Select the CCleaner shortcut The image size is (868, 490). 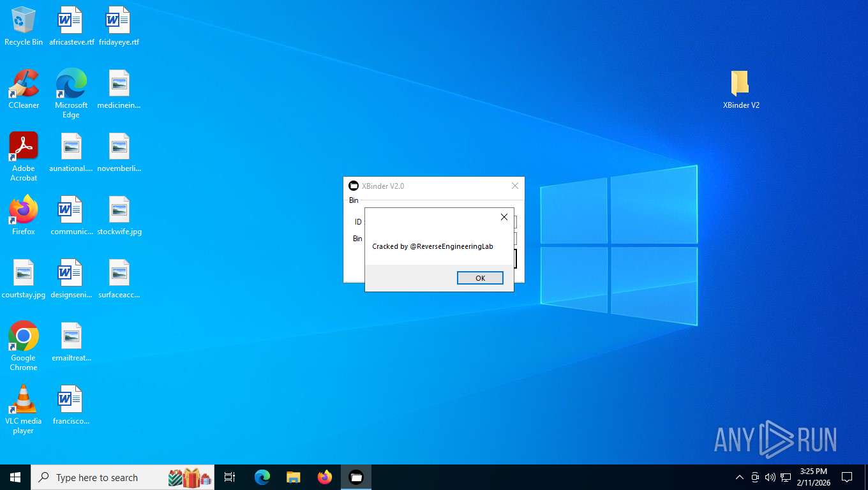coord(24,89)
